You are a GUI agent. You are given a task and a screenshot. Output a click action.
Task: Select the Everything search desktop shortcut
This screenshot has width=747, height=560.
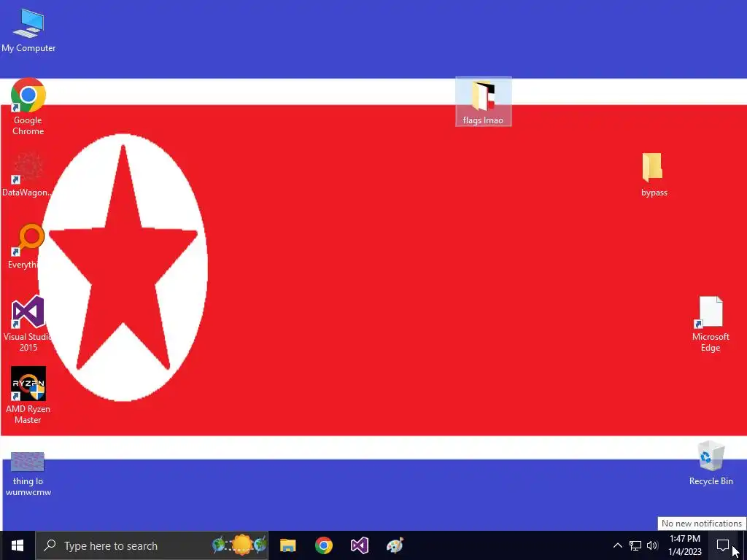pos(26,246)
